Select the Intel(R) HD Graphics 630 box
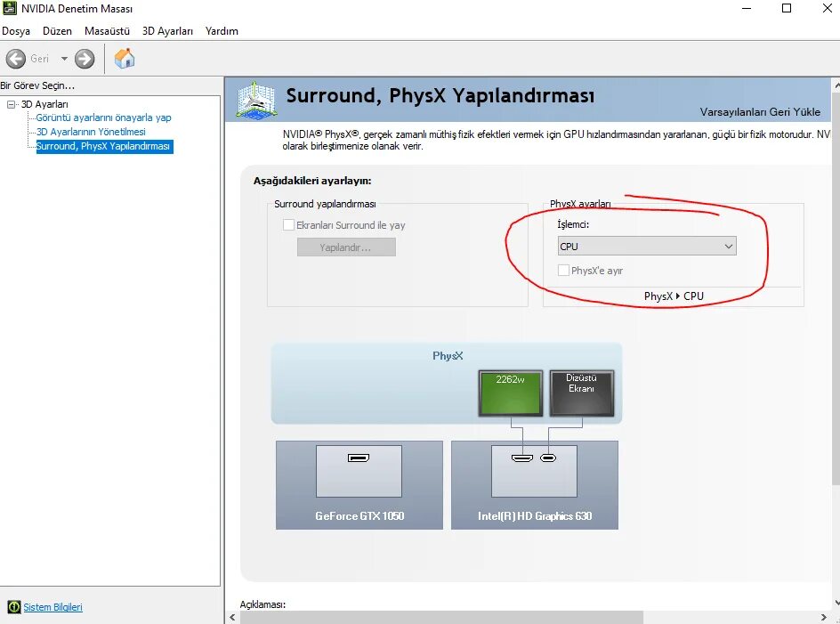This screenshot has width=840, height=624. [x=535, y=485]
